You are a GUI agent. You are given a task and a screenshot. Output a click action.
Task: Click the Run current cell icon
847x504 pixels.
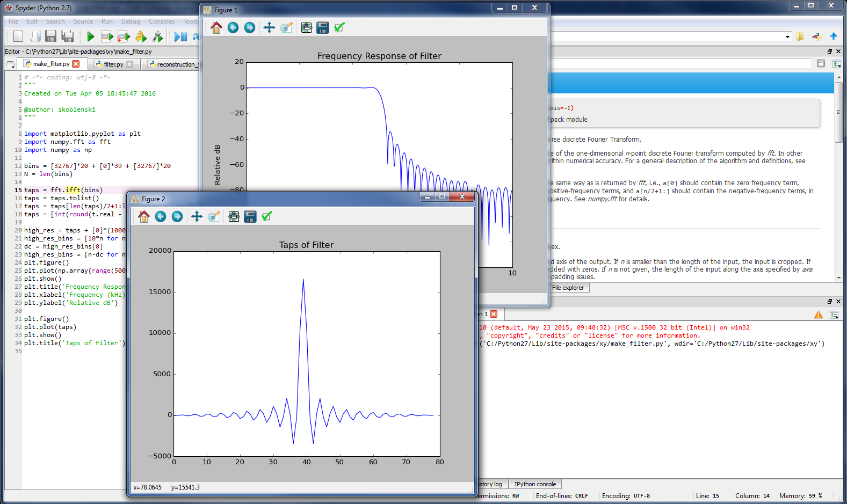[x=107, y=36]
